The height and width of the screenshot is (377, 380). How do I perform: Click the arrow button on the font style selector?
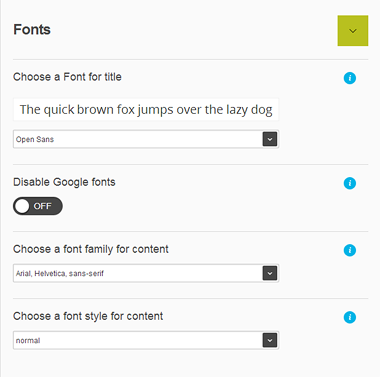pyautogui.click(x=270, y=340)
